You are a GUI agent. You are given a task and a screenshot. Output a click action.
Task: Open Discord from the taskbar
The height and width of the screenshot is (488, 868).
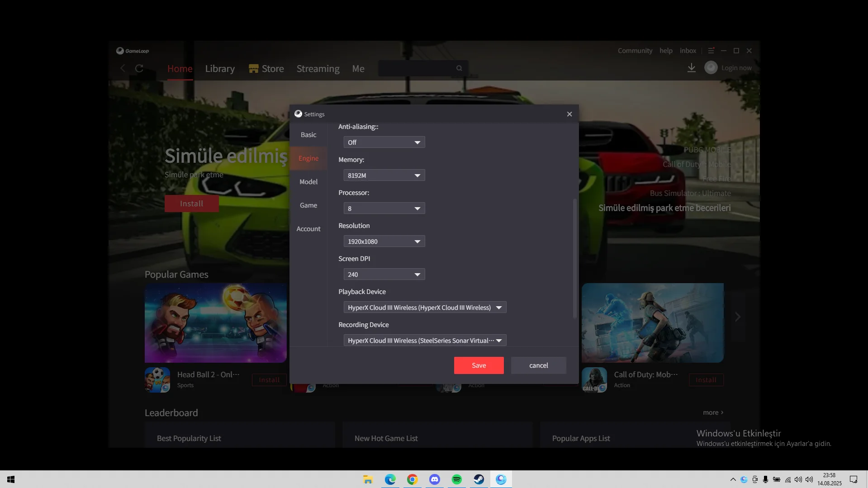coord(434,479)
